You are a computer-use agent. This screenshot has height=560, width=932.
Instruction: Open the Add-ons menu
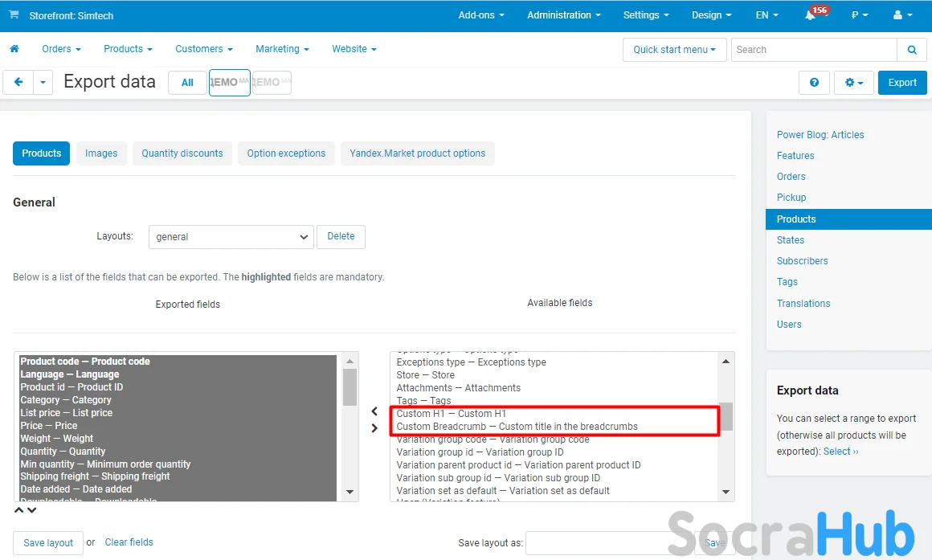point(480,15)
